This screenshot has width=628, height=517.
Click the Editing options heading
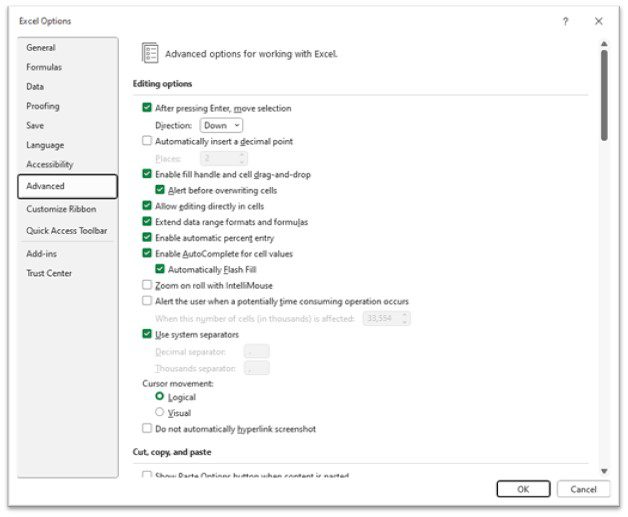click(x=162, y=84)
